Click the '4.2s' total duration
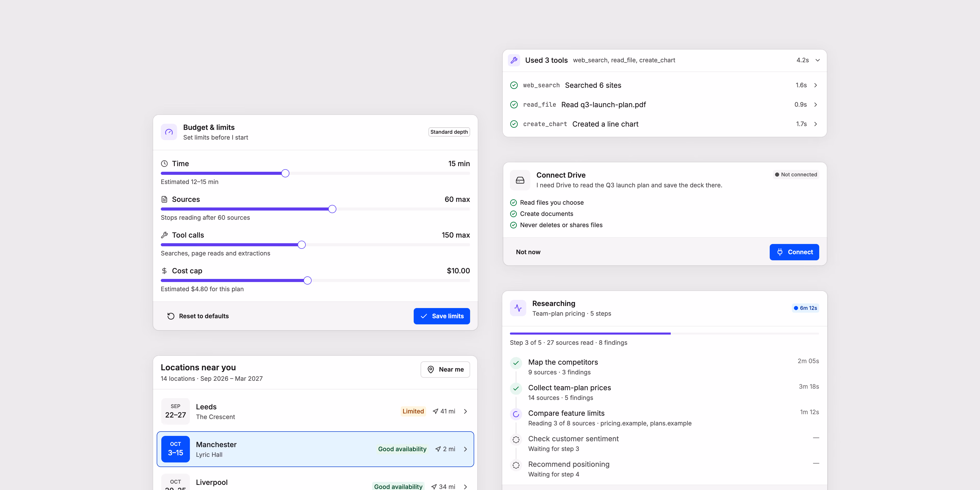This screenshot has width=980, height=490. pyautogui.click(x=803, y=60)
